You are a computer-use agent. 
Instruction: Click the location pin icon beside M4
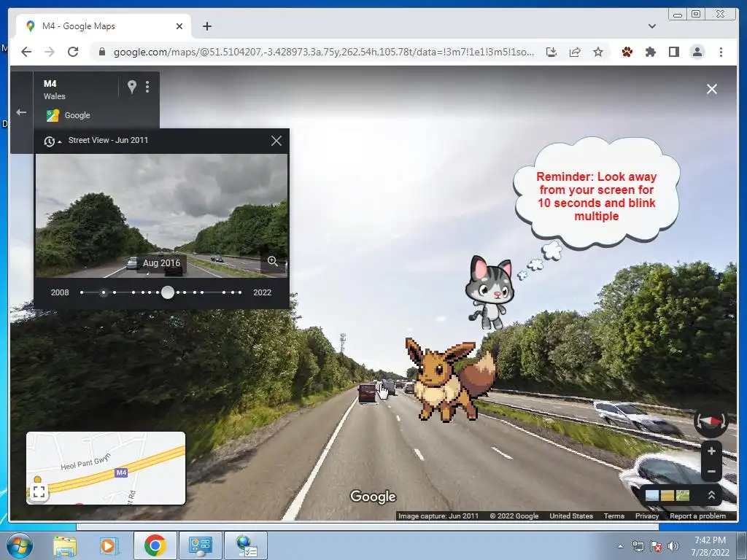[132, 87]
